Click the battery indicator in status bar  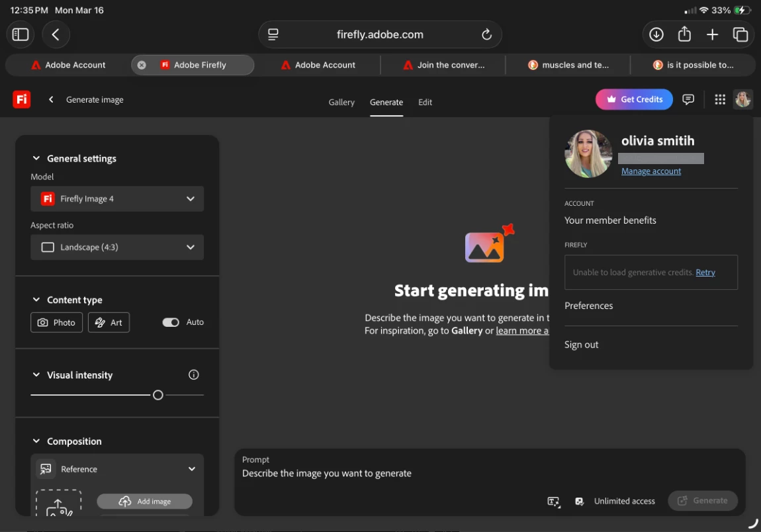[x=742, y=10]
